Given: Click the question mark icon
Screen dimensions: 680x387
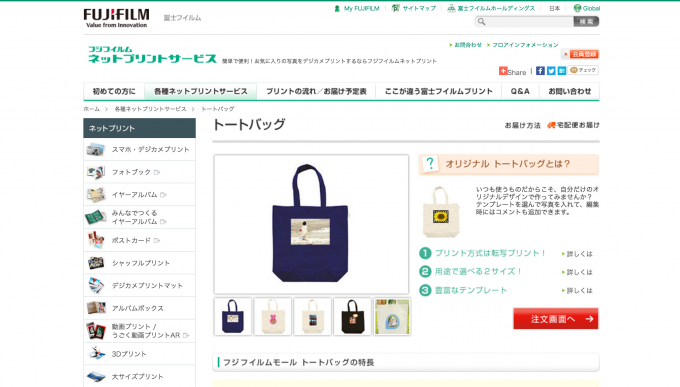Looking at the screenshot, I should tap(430, 164).
